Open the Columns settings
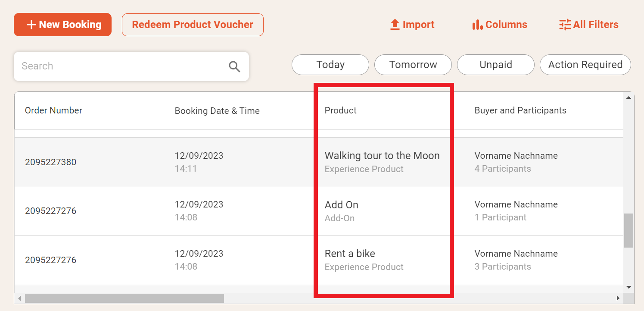The width and height of the screenshot is (644, 311). click(x=500, y=25)
